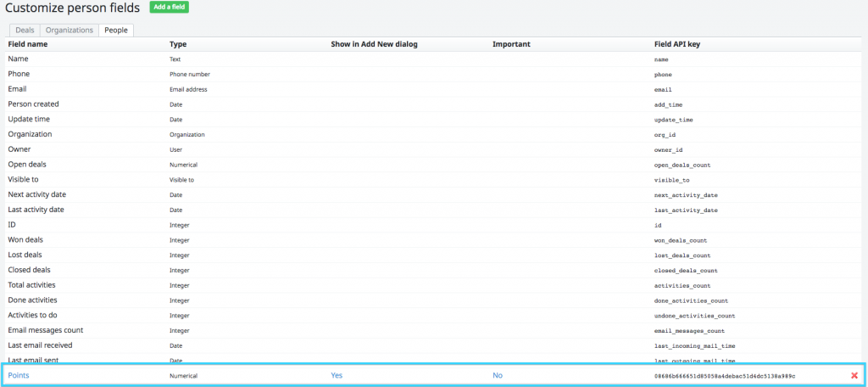Toggle Points 'Yes' in Add New dialog
This screenshot has width=868, height=387.
pyautogui.click(x=337, y=375)
